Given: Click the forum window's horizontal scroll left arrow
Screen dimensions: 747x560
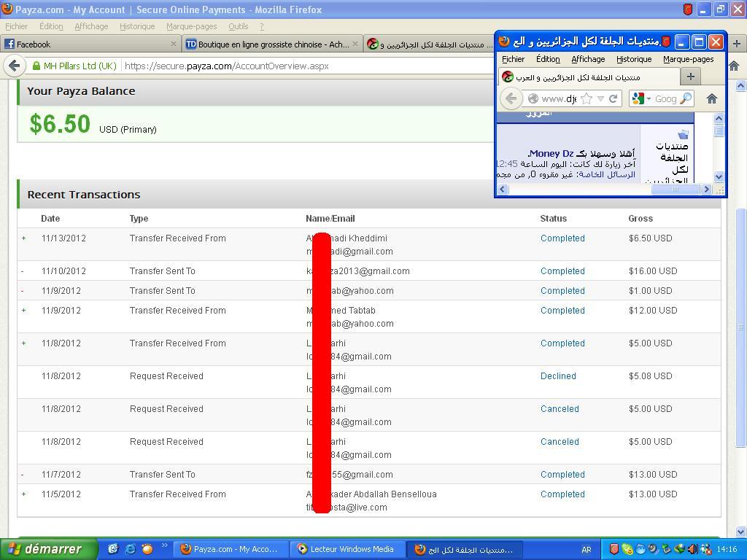Looking at the screenshot, I should pyautogui.click(x=503, y=189).
